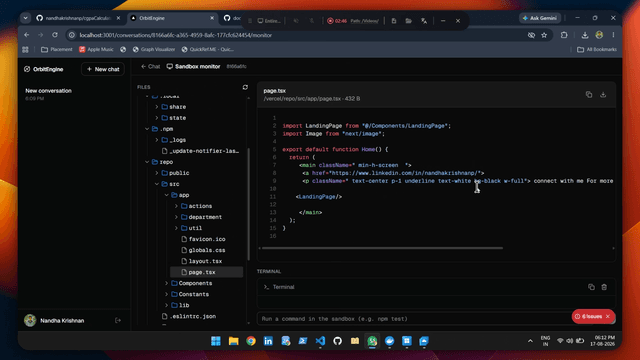Open Chrome downloads
The width and height of the screenshot is (640, 360).
[584, 35]
